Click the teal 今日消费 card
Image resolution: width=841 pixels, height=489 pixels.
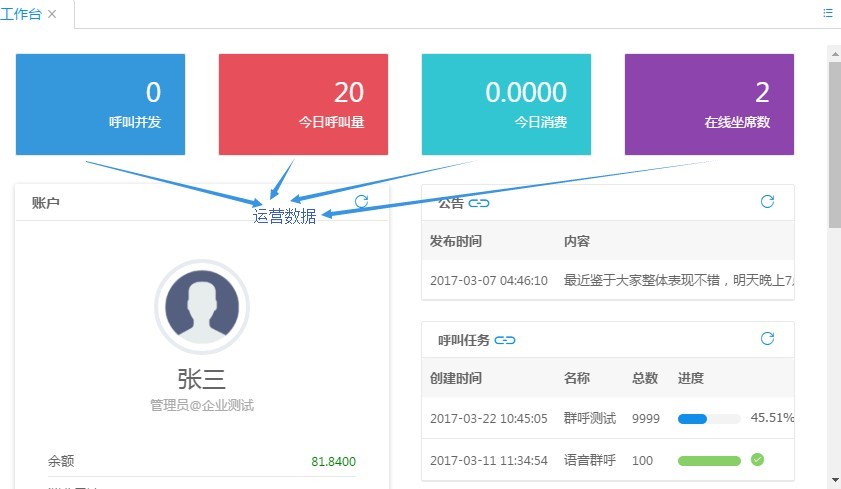pos(506,105)
